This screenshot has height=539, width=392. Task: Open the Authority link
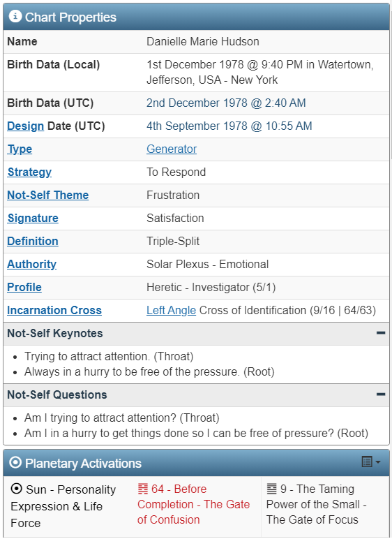tap(32, 265)
